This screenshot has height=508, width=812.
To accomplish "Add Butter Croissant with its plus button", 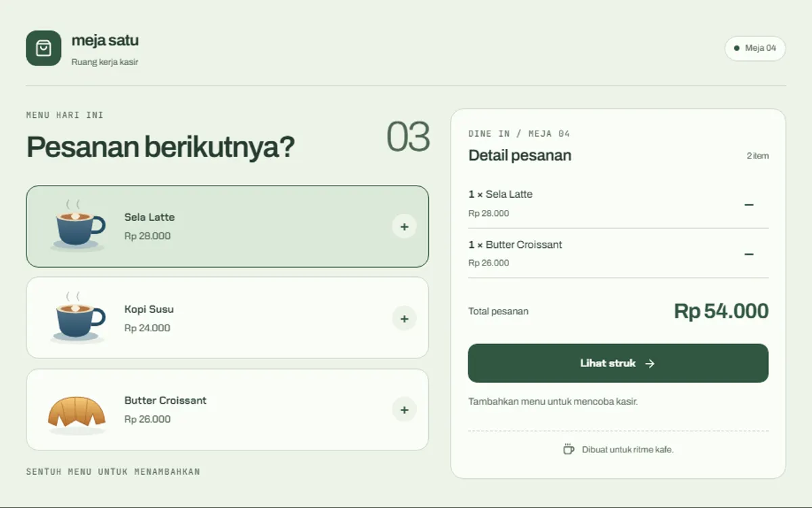I will [404, 410].
